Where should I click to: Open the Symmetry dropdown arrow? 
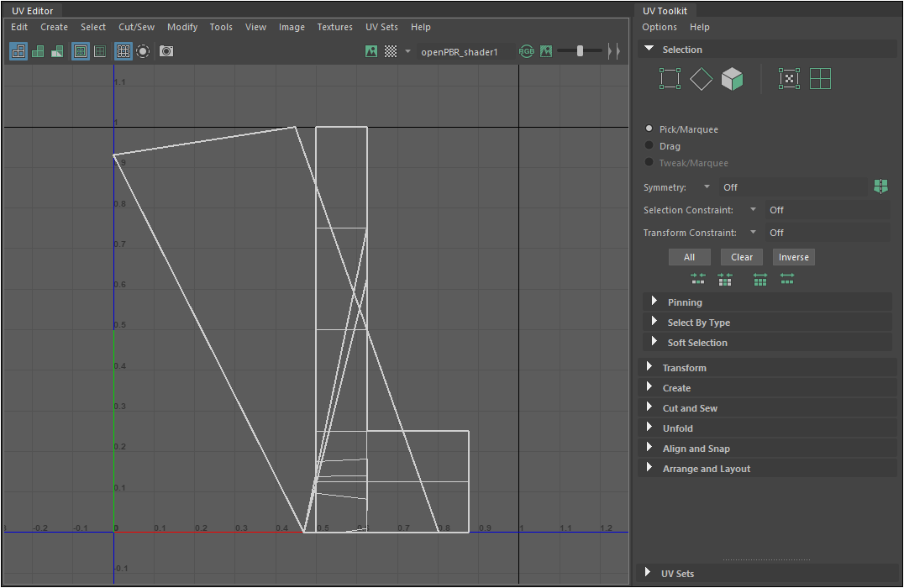pyautogui.click(x=707, y=187)
